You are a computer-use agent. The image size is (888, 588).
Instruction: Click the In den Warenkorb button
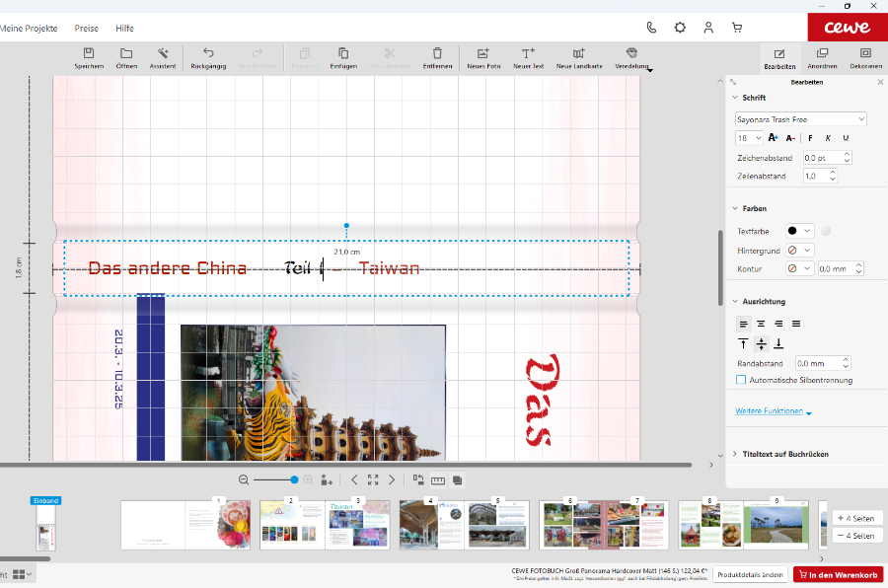click(x=838, y=574)
